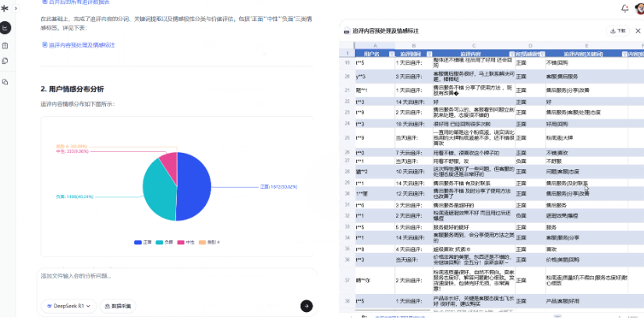Toggle 正面 legend blue swatch
Screen dimensions: 644x319
click(x=139, y=243)
